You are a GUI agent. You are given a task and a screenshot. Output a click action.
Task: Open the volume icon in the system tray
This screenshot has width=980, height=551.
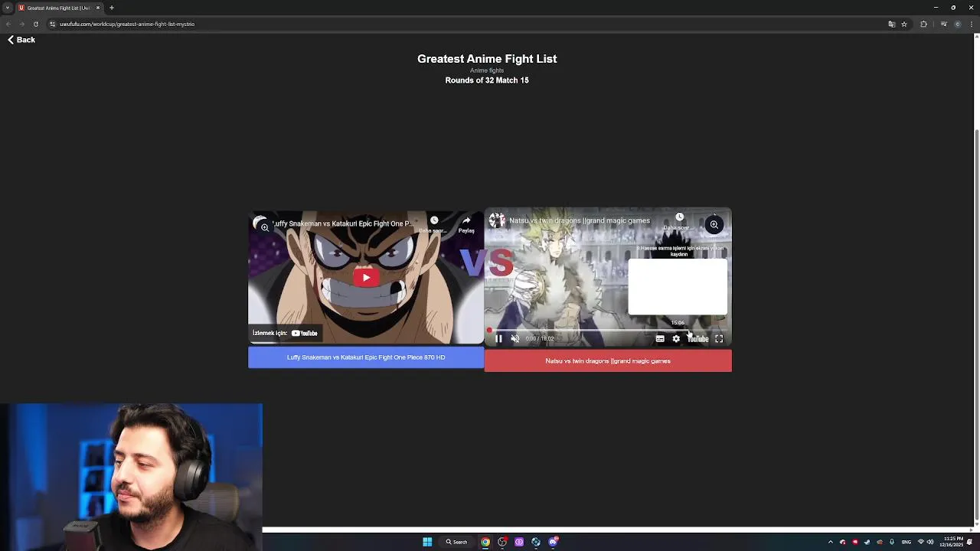930,542
